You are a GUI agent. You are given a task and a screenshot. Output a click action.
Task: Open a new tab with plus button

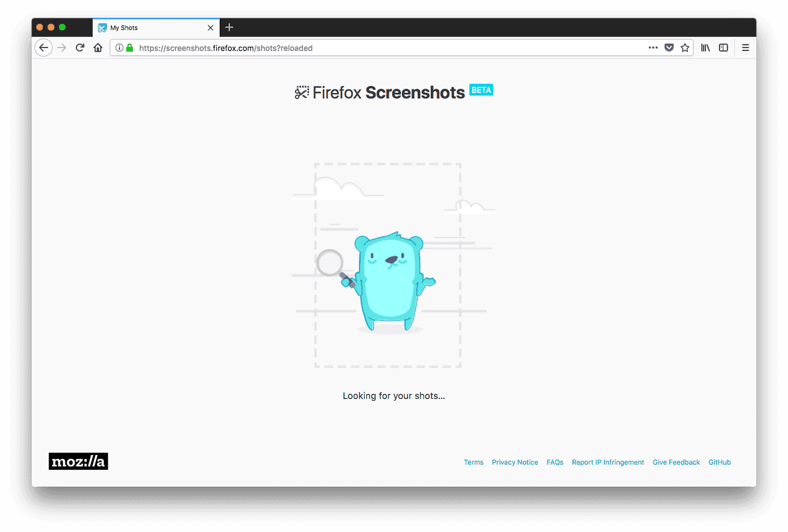pos(229,28)
